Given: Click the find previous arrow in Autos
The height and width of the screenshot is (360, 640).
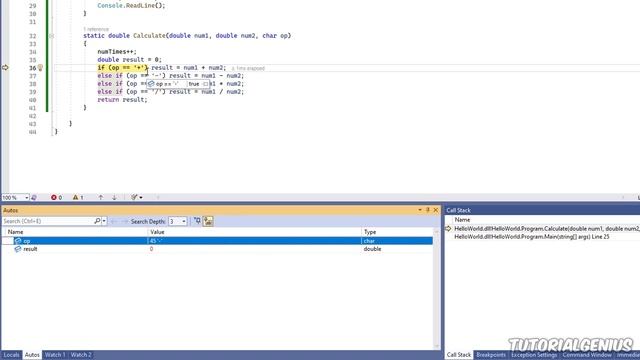Looking at the screenshot, I should pos(114,221).
